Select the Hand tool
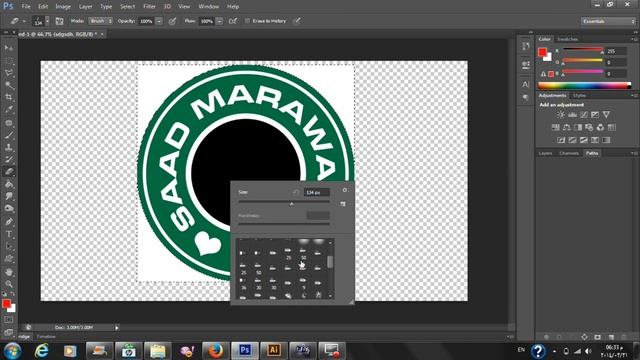 9,272
